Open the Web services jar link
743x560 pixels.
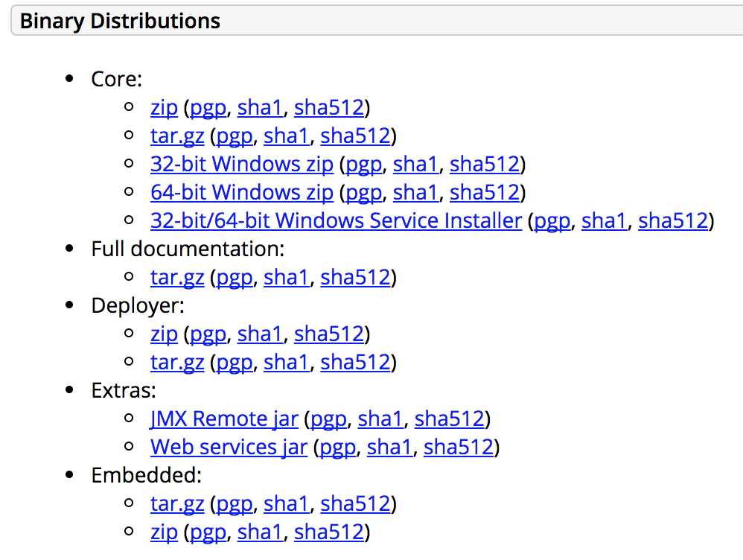(229, 447)
